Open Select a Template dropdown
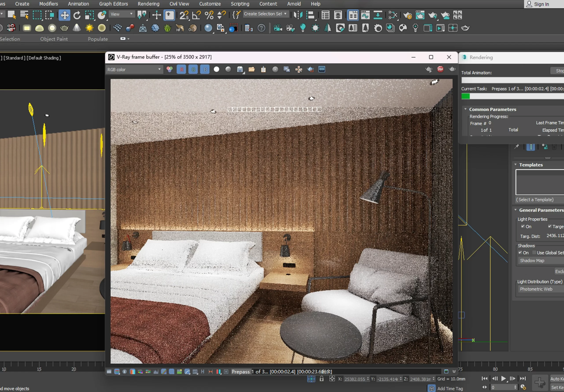 pyautogui.click(x=540, y=200)
